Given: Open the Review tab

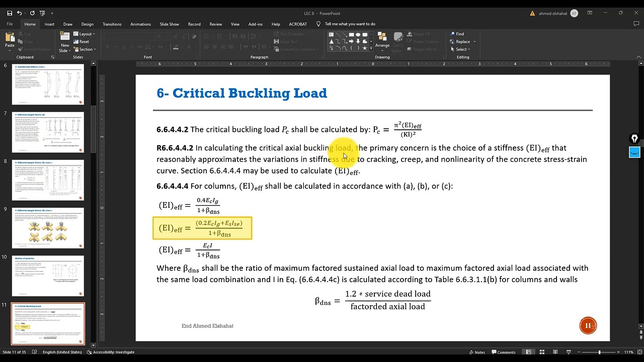Looking at the screenshot, I should click(216, 24).
